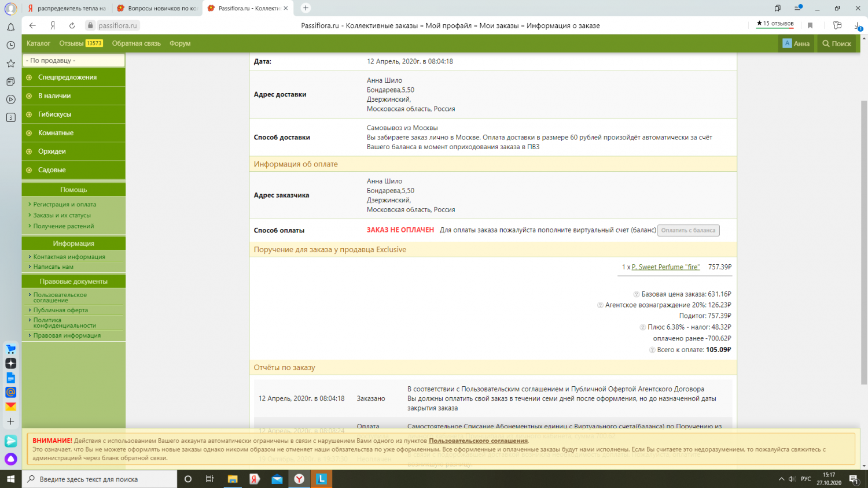Viewport: 868px width, 488px height.
Task: Click the Пользовательского соглашения link in warning
Action: pyautogui.click(x=478, y=441)
